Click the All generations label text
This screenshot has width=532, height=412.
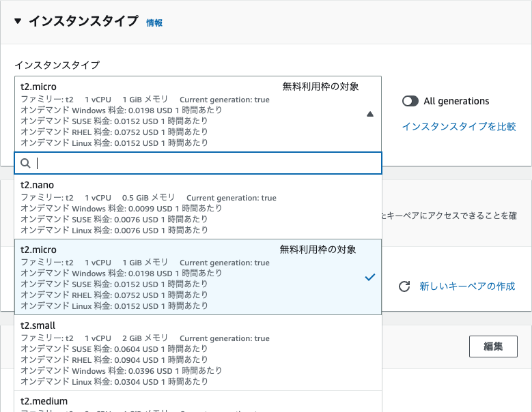click(456, 101)
